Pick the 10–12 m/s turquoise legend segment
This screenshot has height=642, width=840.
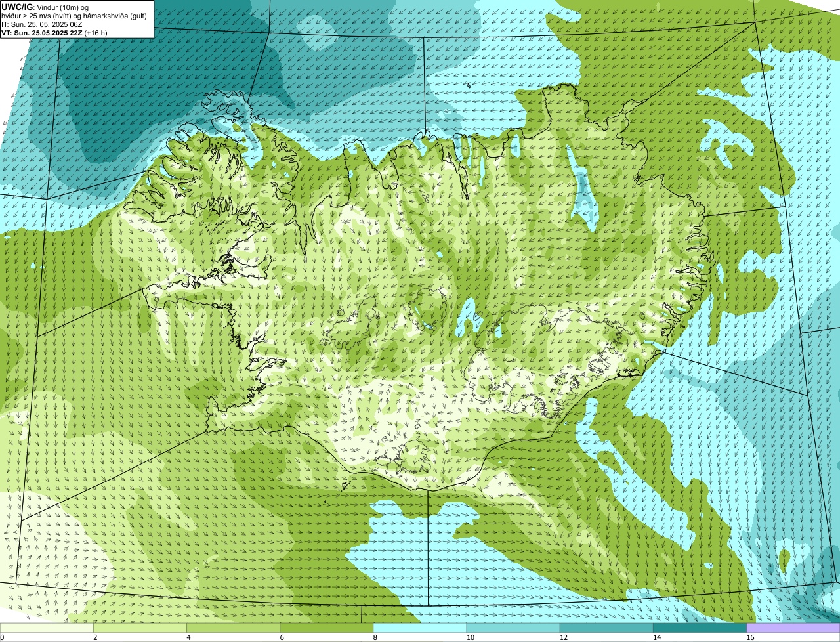513,628
